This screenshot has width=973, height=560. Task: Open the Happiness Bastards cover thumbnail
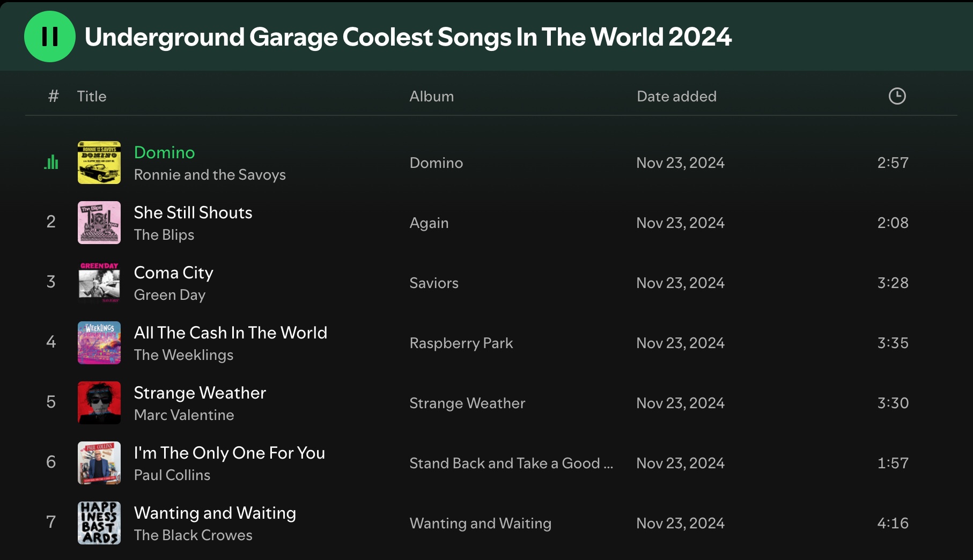click(99, 523)
